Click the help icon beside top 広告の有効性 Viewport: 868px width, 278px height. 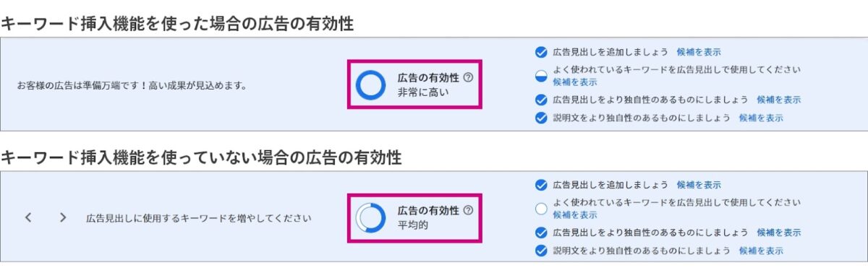tap(467, 77)
